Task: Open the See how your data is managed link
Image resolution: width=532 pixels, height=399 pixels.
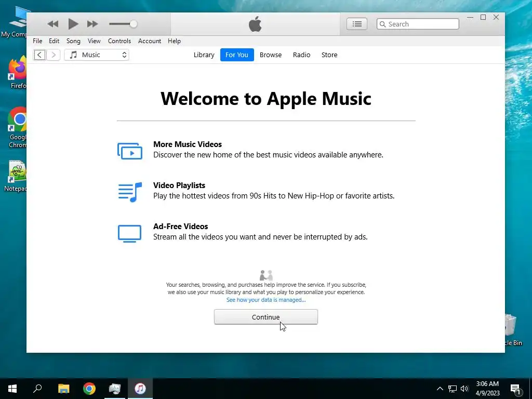Action: coord(266,300)
